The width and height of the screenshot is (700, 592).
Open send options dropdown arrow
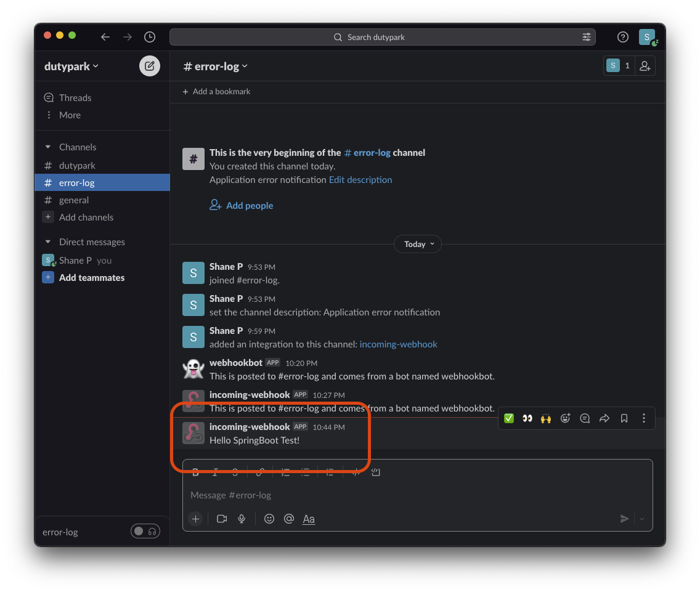click(x=642, y=519)
